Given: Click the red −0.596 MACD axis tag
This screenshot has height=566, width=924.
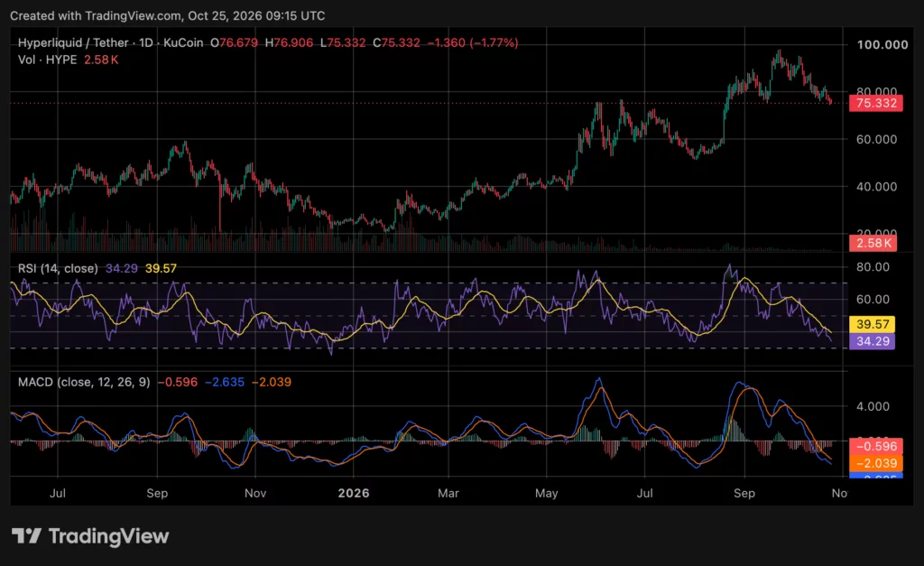Looking at the screenshot, I should (875, 446).
